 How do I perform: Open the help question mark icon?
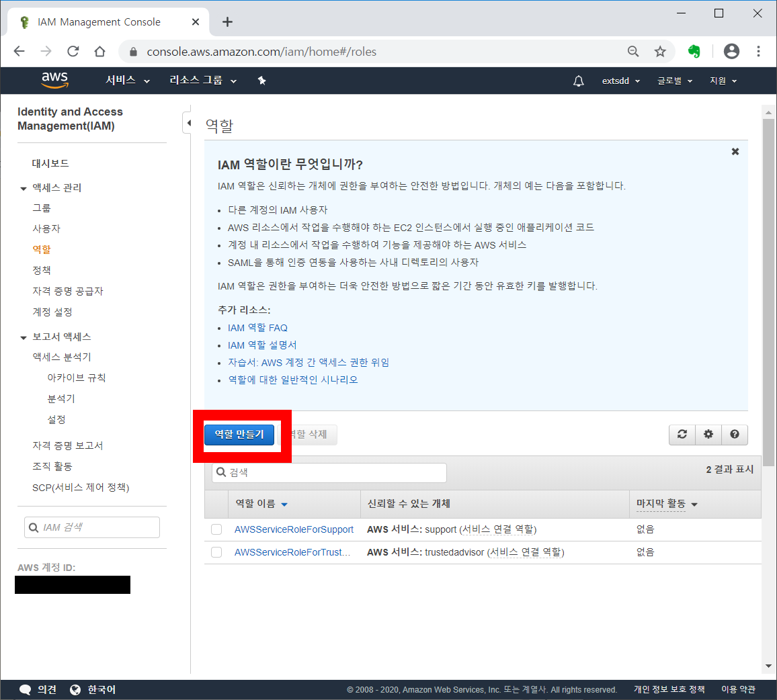[735, 435]
